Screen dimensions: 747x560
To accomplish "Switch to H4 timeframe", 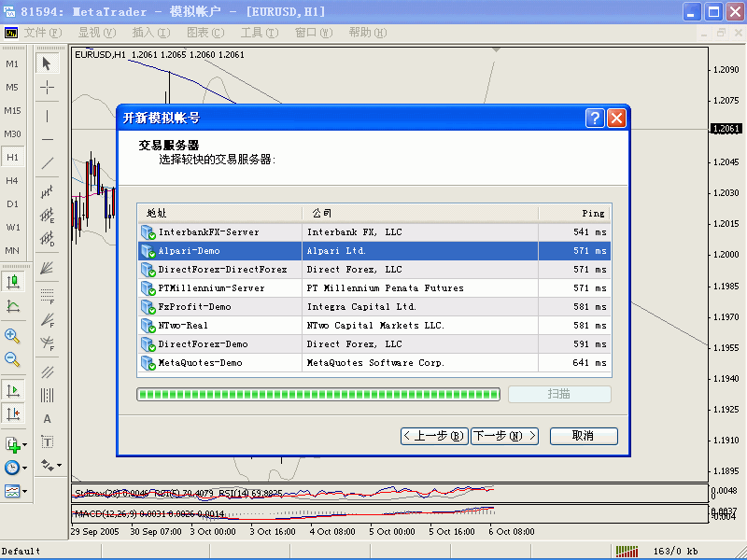I will coord(12,180).
